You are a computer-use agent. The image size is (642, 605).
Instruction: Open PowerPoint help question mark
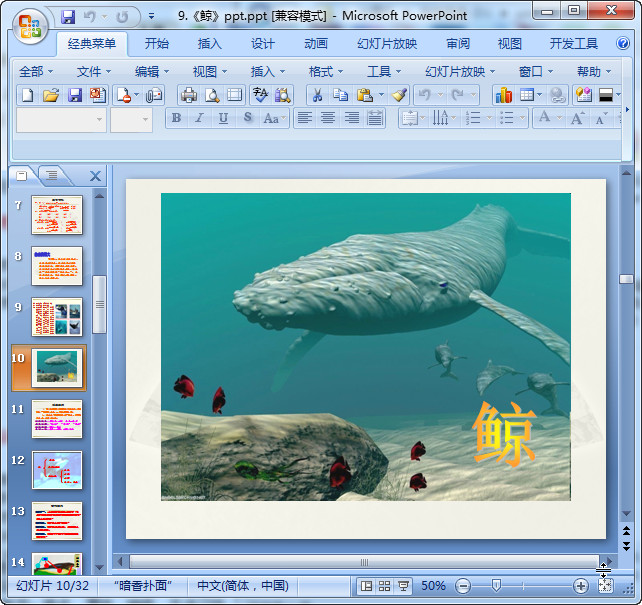[623, 43]
